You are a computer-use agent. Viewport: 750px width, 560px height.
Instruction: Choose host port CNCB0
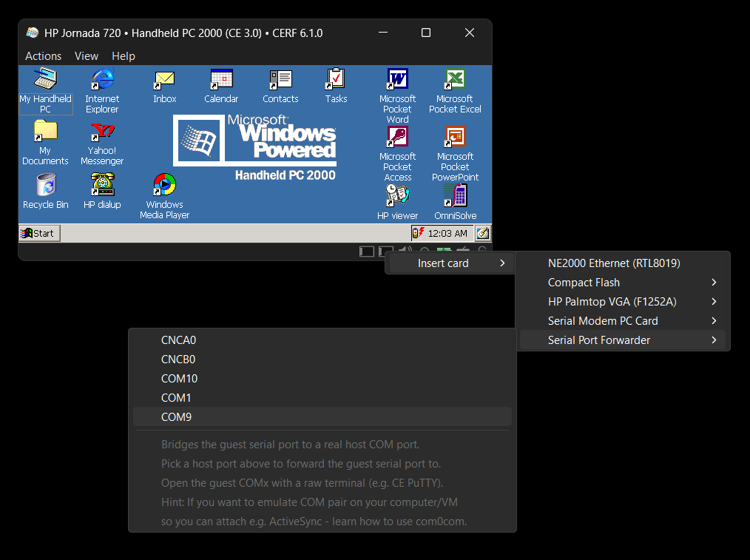pyautogui.click(x=322, y=359)
